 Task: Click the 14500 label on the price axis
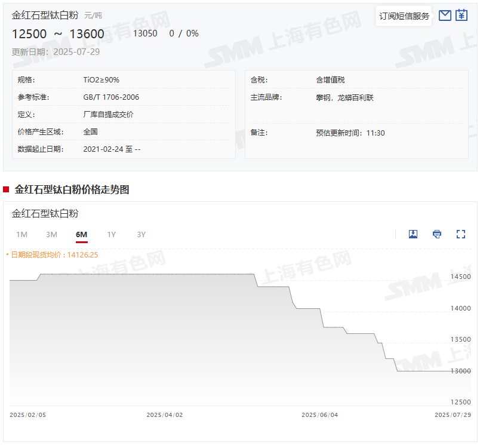pyautogui.click(x=460, y=277)
